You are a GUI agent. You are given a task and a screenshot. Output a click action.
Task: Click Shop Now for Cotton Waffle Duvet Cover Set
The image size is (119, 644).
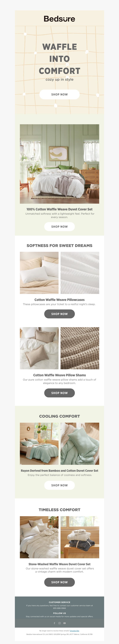(x=59, y=227)
